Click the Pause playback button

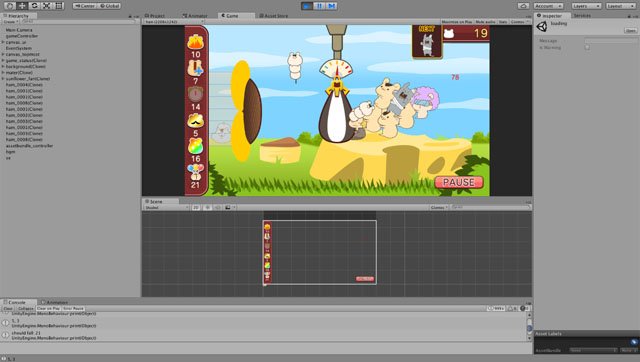[319, 6]
